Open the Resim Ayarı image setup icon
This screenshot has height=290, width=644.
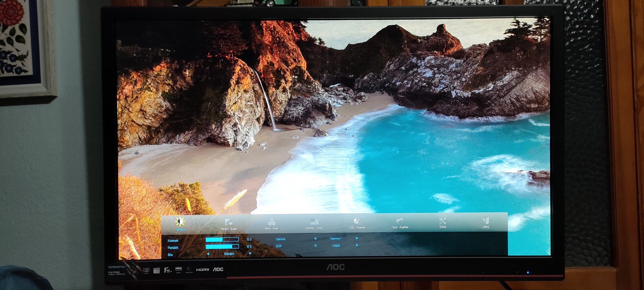pos(229,222)
